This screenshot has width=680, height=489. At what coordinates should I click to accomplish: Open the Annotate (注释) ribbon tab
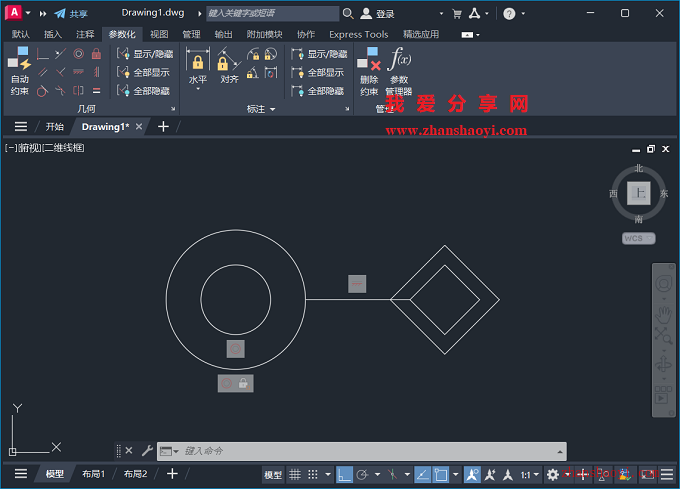point(85,34)
